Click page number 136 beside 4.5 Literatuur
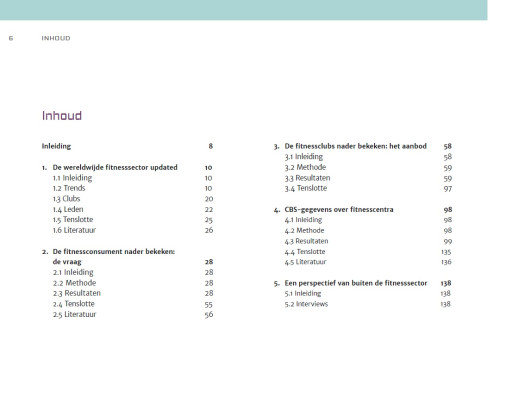This screenshot has height=403, width=506. (x=446, y=262)
